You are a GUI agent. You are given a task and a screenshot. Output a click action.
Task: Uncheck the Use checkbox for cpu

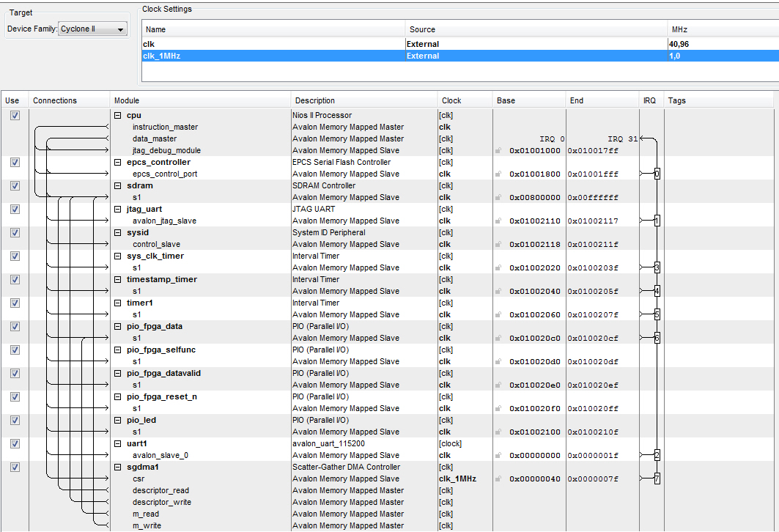(15, 116)
